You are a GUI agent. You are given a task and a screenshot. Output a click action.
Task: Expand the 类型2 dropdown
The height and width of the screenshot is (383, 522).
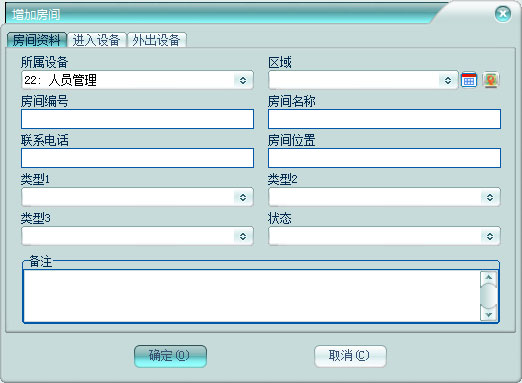490,197
